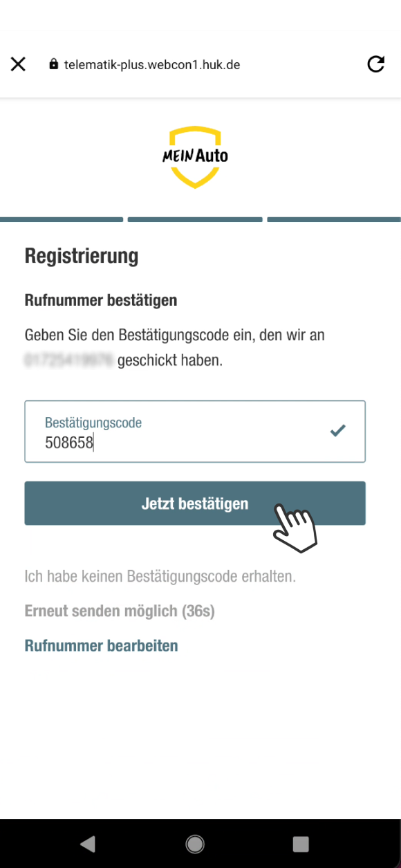Image resolution: width=401 pixels, height=868 pixels.
Task: Select the MEIN Auto shield logo
Action: point(194,155)
